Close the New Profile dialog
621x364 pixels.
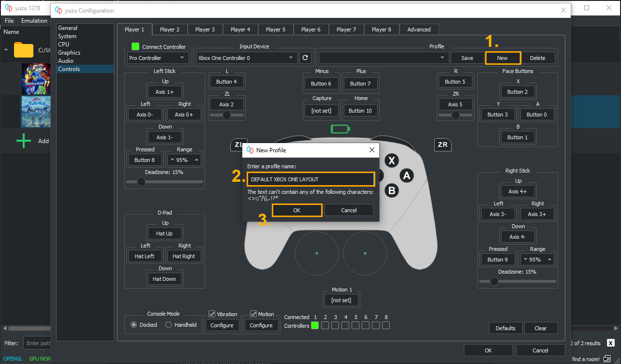tap(372, 150)
